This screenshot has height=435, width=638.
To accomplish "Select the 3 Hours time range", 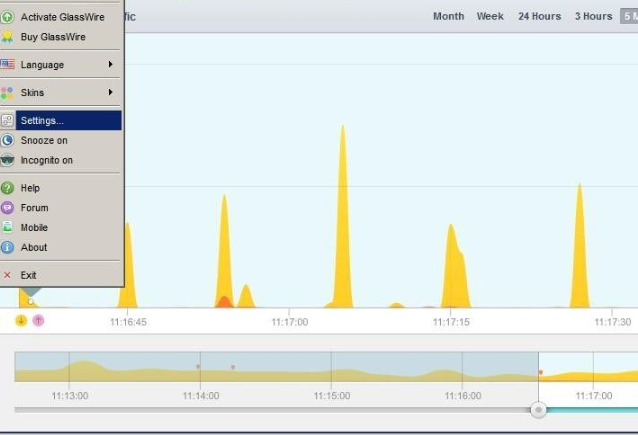I will 593,16.
